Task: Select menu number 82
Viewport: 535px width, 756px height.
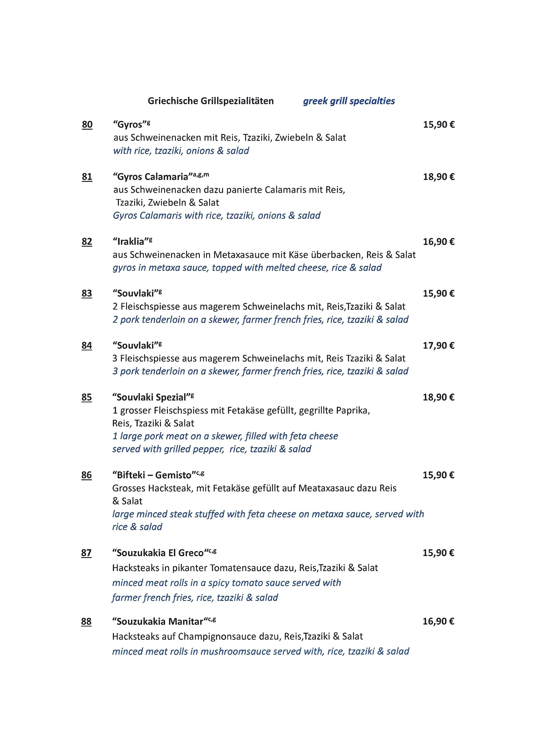Action: pos(87,242)
